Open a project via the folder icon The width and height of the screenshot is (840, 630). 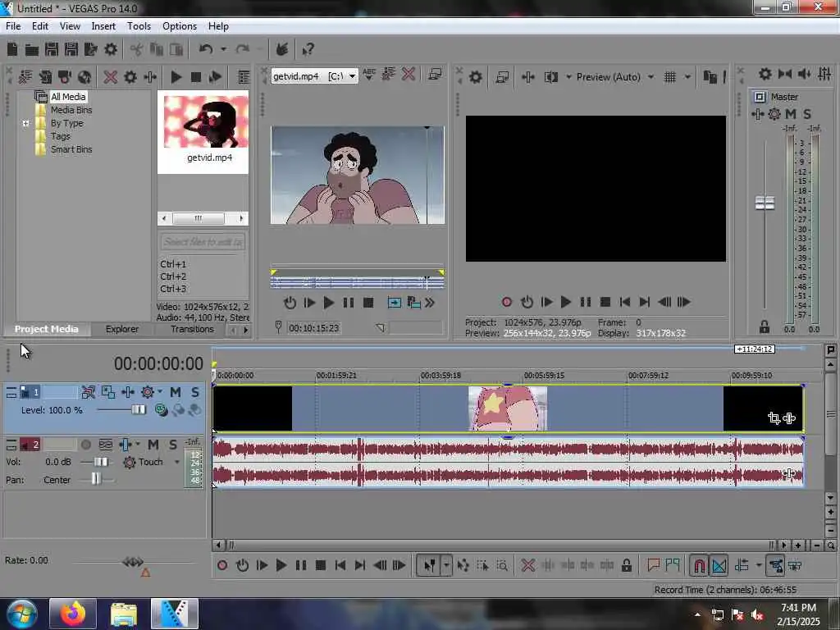[x=32, y=50]
